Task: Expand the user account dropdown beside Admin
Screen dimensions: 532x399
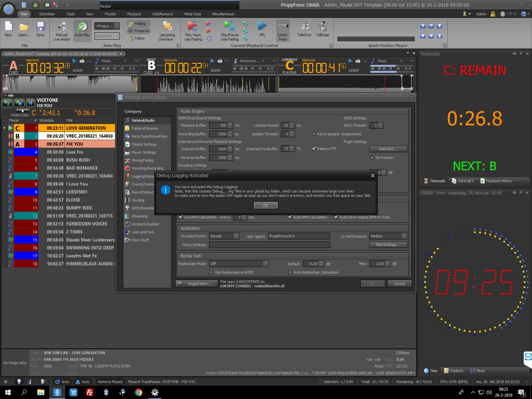Action: pos(469,14)
